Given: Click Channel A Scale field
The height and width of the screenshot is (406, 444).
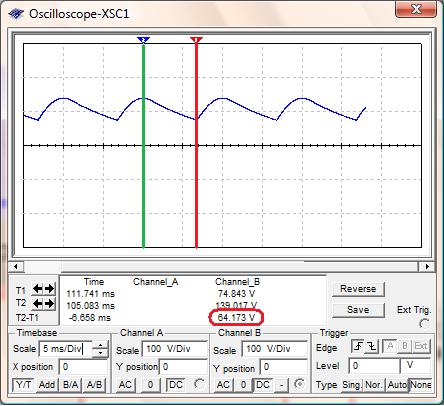Looking at the screenshot, I should [175, 349].
